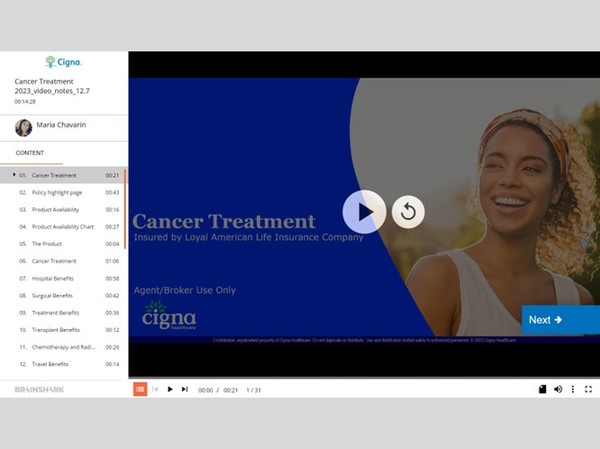This screenshot has height=449, width=600.
Task: Mute the audio with speaker icon
Action: 558,389
